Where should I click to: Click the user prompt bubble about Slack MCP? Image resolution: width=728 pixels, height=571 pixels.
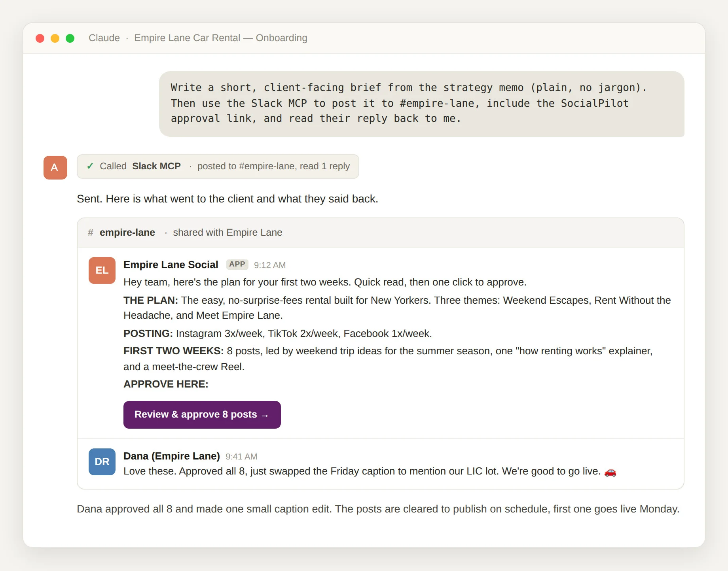[422, 104]
